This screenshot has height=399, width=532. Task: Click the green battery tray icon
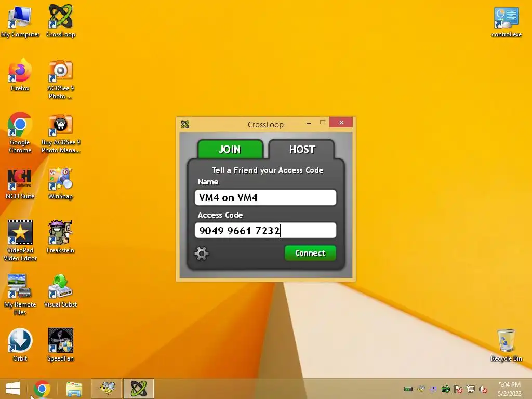click(x=408, y=389)
